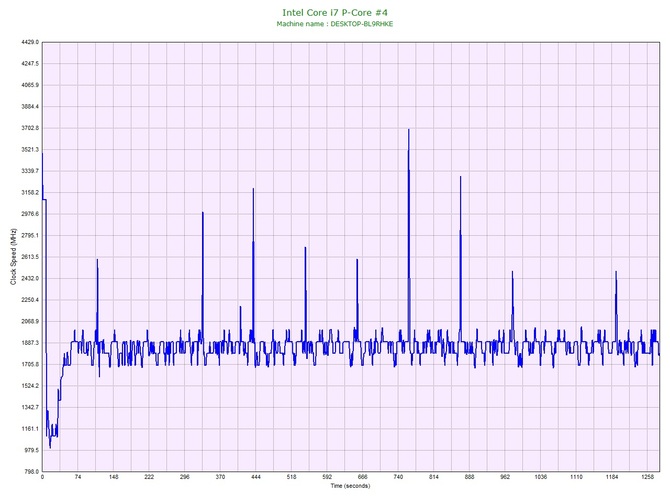Click the y-axis value 3702.8

pyautogui.click(x=30, y=128)
